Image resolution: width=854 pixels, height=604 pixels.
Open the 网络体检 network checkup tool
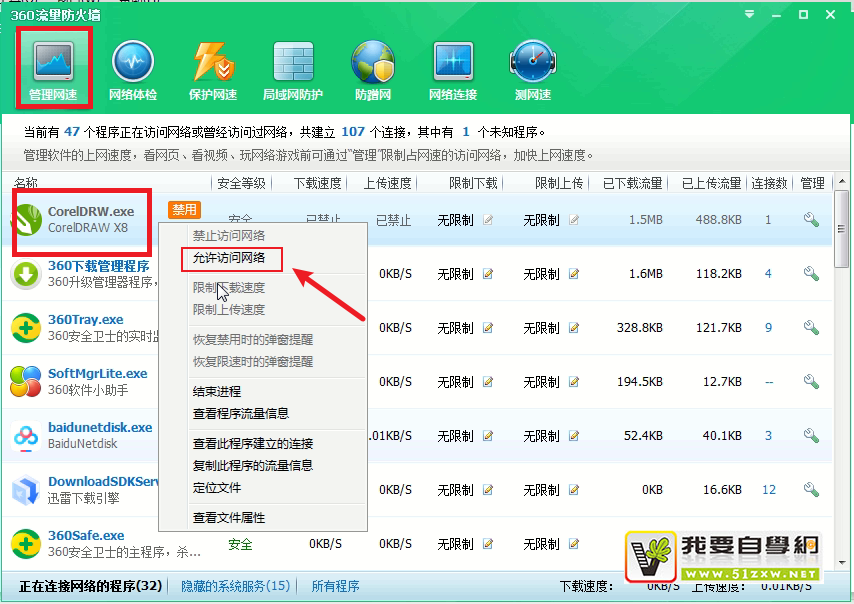(x=133, y=69)
